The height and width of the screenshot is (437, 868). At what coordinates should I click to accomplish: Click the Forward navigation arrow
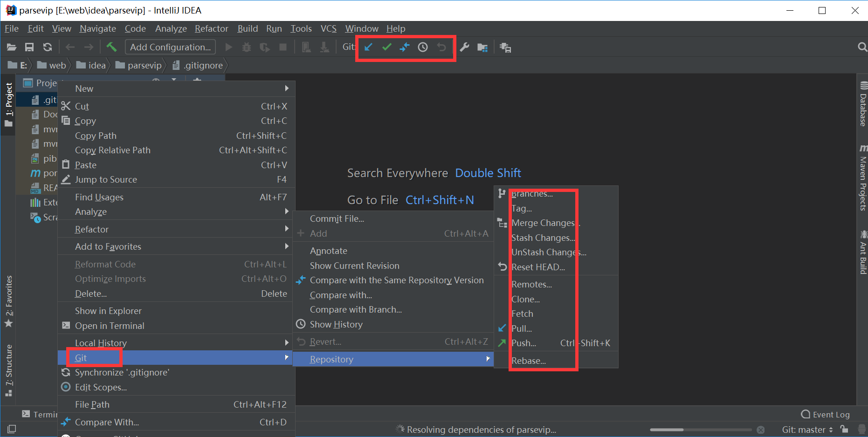tap(88, 47)
